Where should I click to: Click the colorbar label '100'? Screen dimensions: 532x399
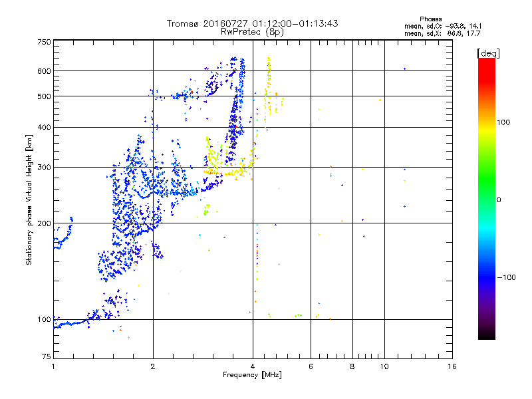point(503,122)
